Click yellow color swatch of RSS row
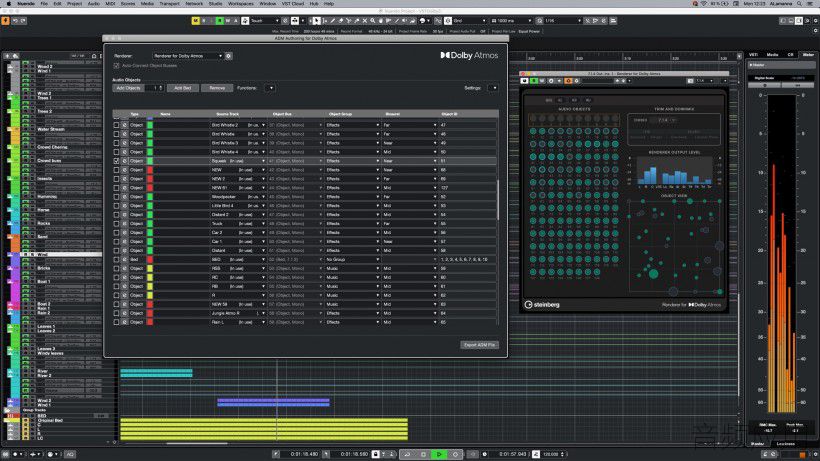820x461 pixels. [x=150, y=268]
